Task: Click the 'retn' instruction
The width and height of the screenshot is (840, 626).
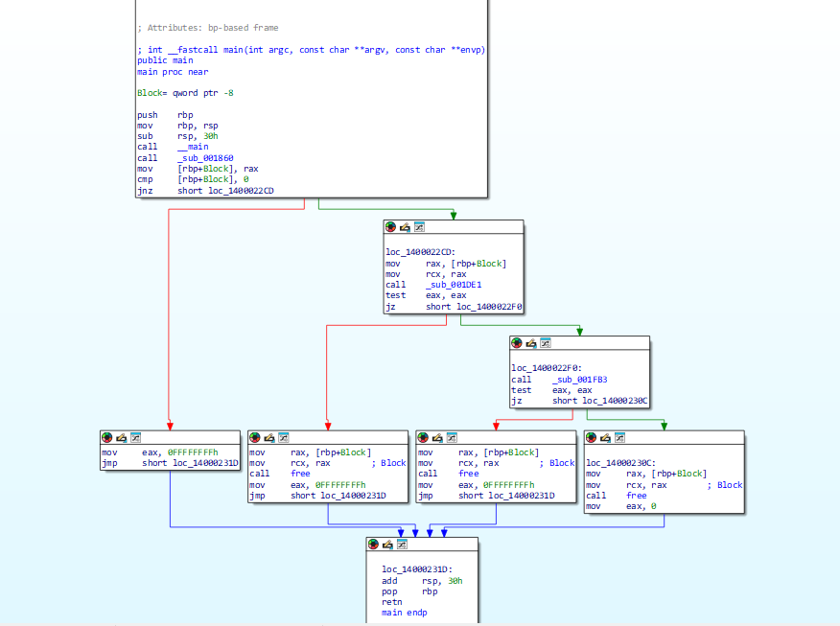Action: click(392, 602)
